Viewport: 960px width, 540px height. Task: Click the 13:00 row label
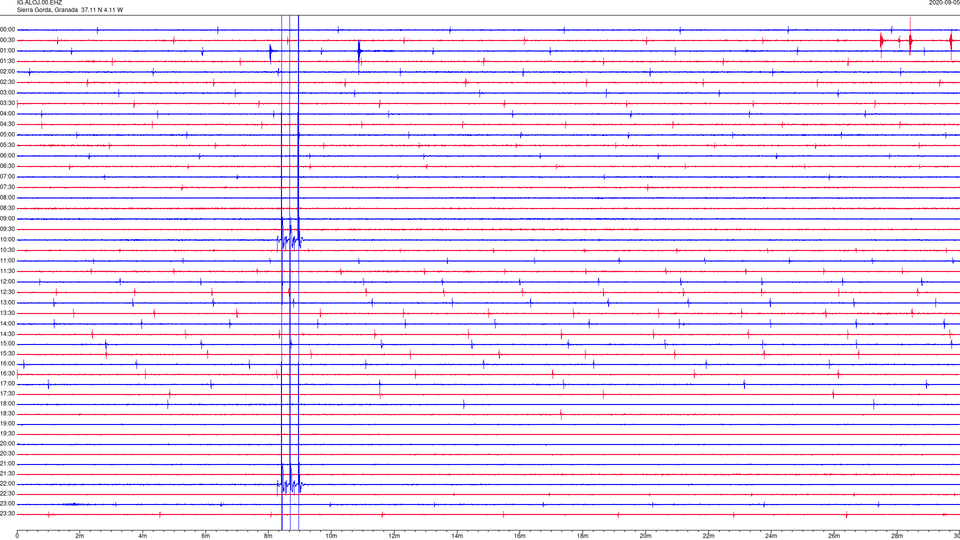pos(7,302)
